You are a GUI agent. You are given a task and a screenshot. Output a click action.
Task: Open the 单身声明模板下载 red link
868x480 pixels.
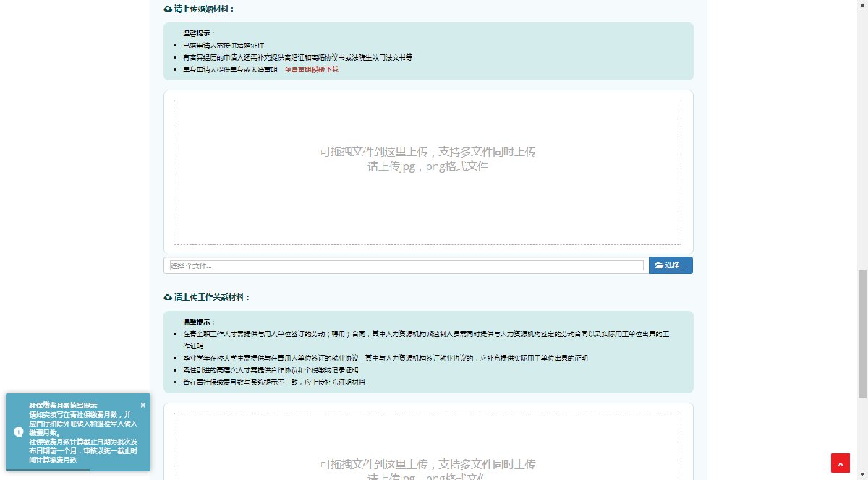pos(311,69)
